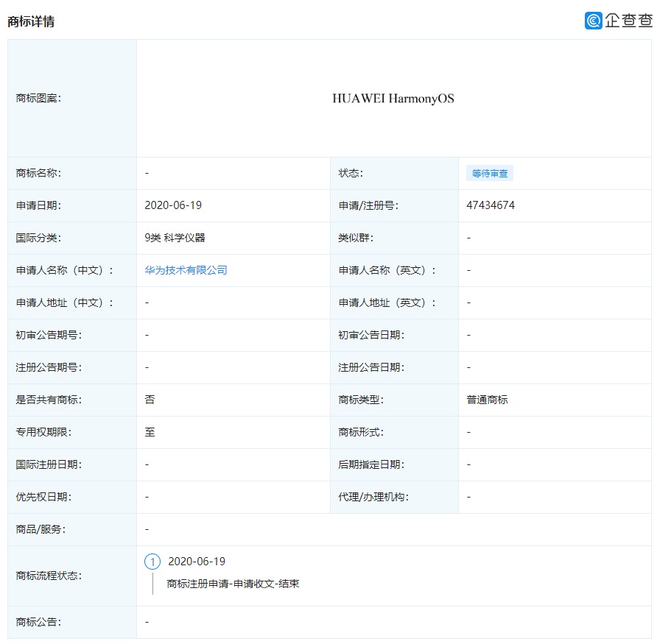Click the HUAWEI HarmonyOS trademark image
This screenshot has height=644, width=657.
[x=393, y=99]
